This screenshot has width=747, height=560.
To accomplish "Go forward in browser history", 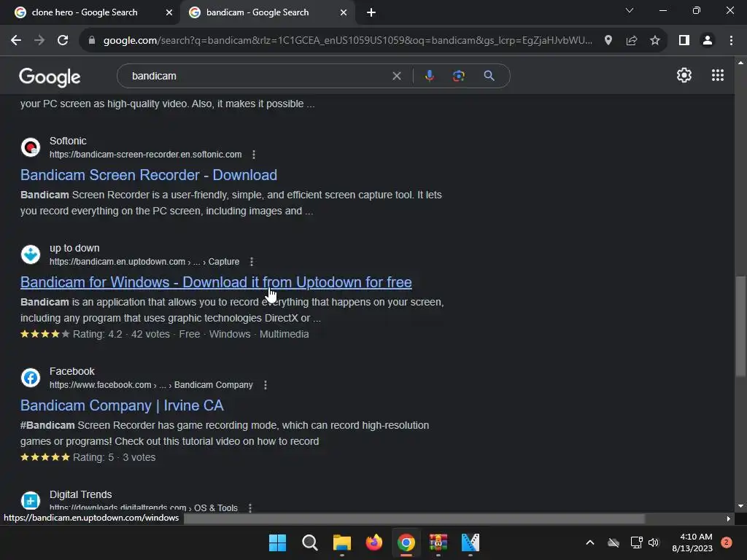I will [x=39, y=41].
